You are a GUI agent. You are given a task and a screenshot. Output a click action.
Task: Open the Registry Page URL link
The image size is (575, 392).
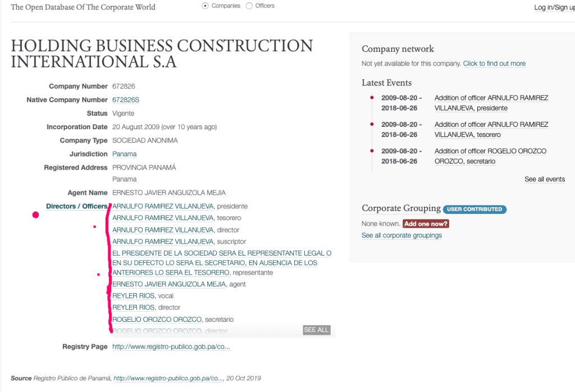tap(171, 347)
